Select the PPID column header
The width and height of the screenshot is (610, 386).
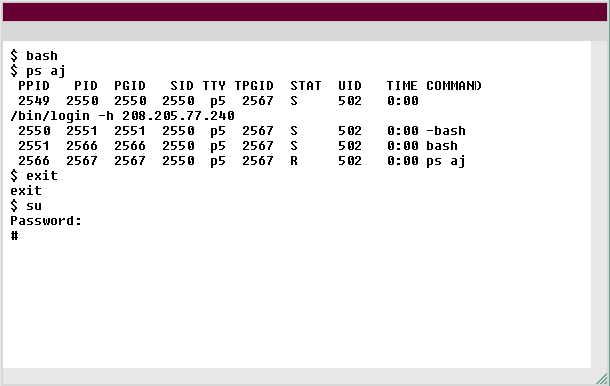pyautogui.click(x=34, y=86)
